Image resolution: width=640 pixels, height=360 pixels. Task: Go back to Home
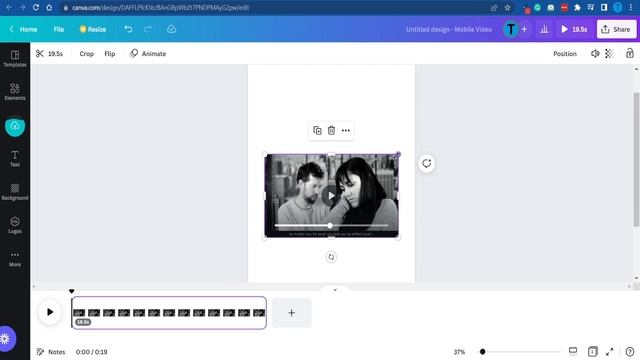23,29
